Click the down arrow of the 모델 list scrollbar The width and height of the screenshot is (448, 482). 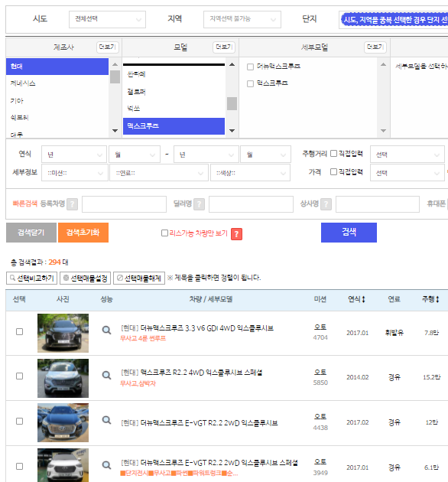(232, 131)
